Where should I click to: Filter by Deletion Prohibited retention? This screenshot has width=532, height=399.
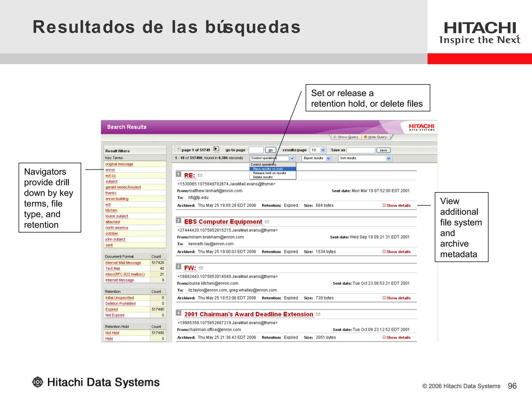pos(121,304)
